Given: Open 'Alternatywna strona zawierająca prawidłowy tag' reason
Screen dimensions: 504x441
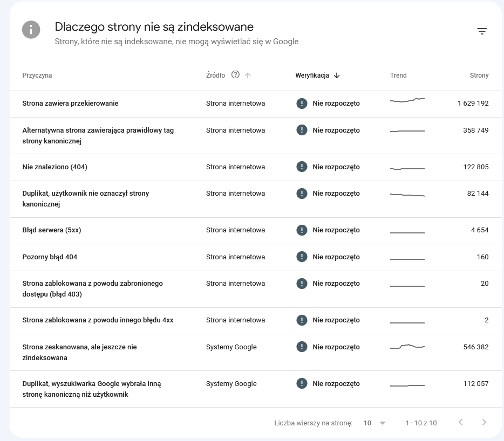Looking at the screenshot, I should pyautogui.click(x=98, y=135).
